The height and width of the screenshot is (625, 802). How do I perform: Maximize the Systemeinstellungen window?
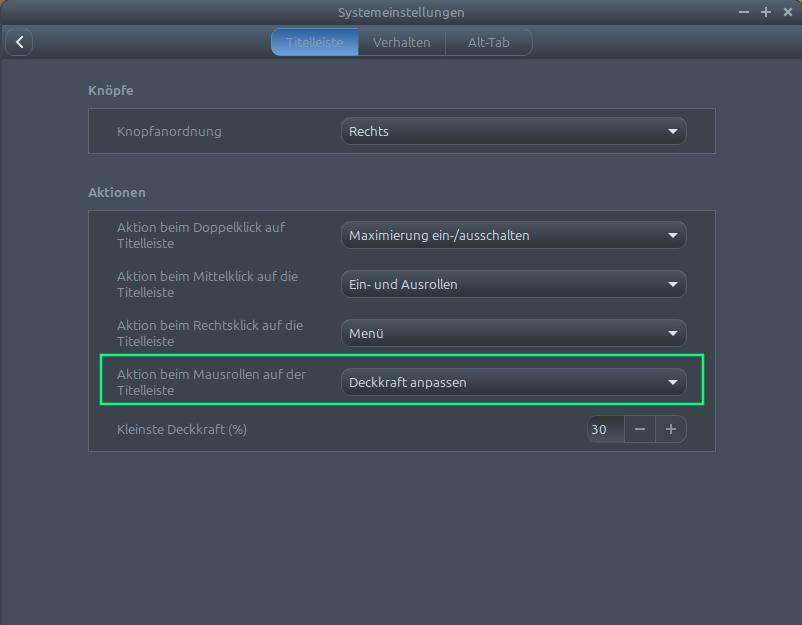[x=766, y=12]
